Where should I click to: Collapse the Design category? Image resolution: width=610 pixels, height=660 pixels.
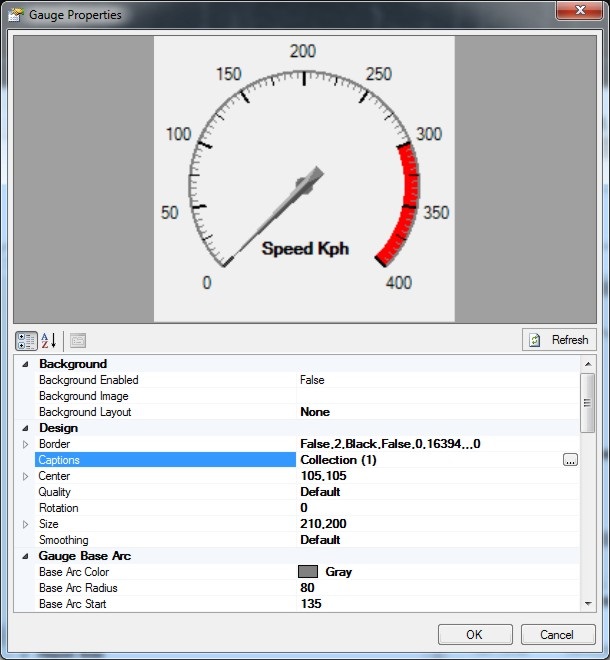click(x=26, y=428)
